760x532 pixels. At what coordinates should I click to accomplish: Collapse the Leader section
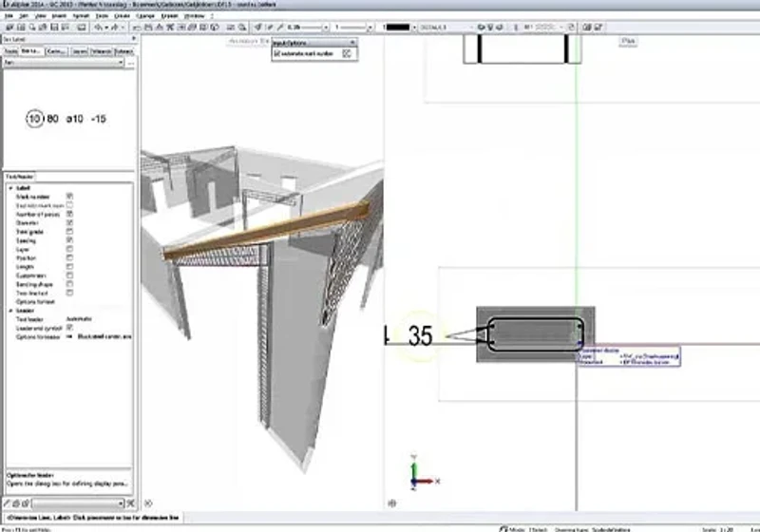11,311
